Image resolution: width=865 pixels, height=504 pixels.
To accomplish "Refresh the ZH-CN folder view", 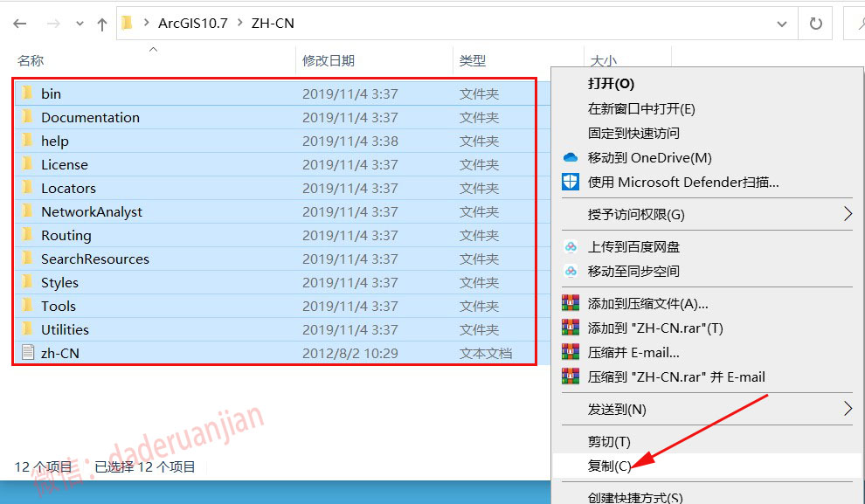I will 815,24.
